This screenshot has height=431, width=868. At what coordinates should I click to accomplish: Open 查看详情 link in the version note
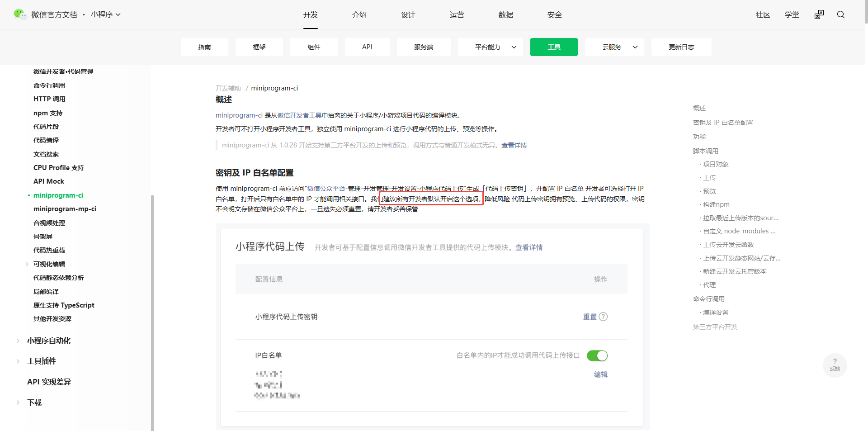514,145
